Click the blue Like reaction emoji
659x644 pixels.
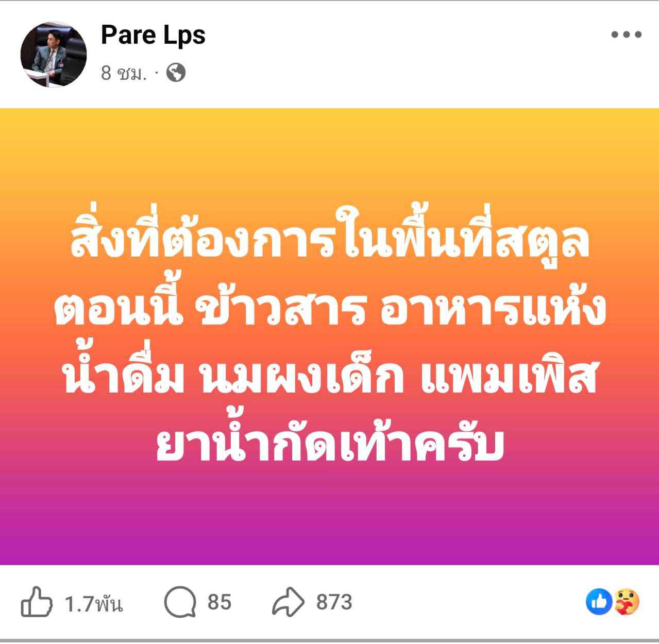point(599,602)
